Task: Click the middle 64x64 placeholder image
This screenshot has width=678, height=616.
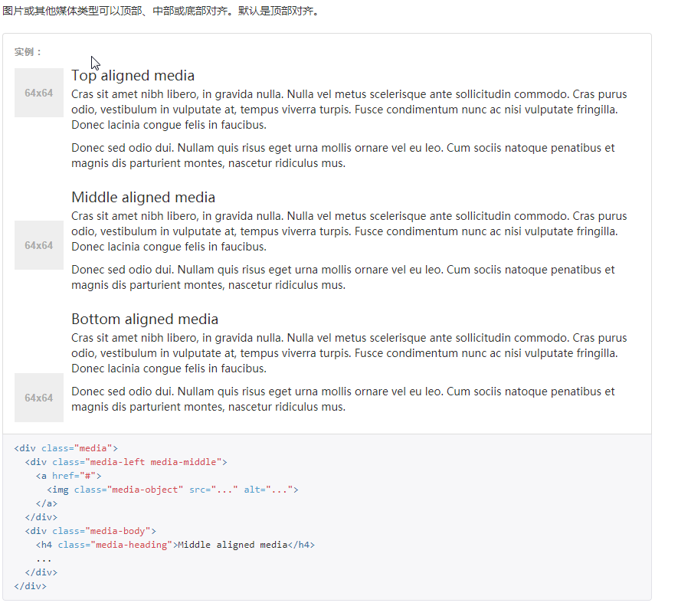Action: point(38,245)
